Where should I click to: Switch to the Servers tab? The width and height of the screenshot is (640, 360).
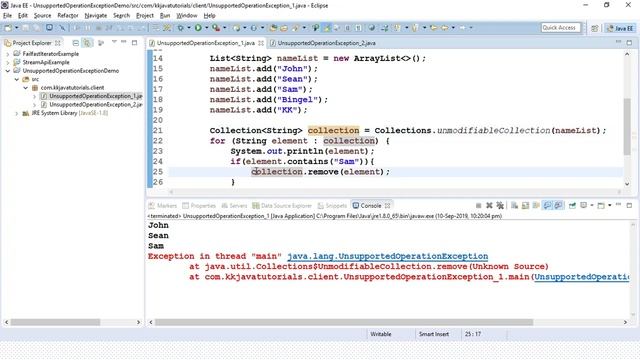point(234,206)
